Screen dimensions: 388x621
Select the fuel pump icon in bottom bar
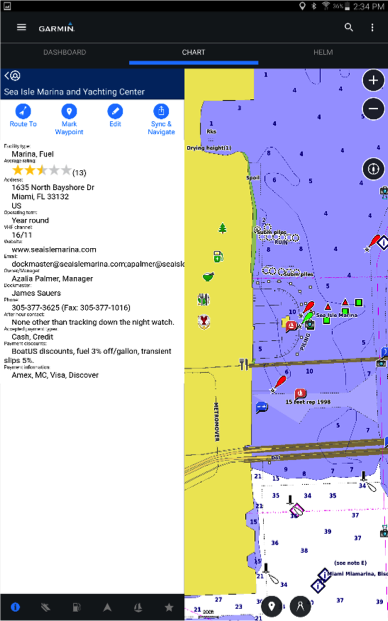[76, 607]
